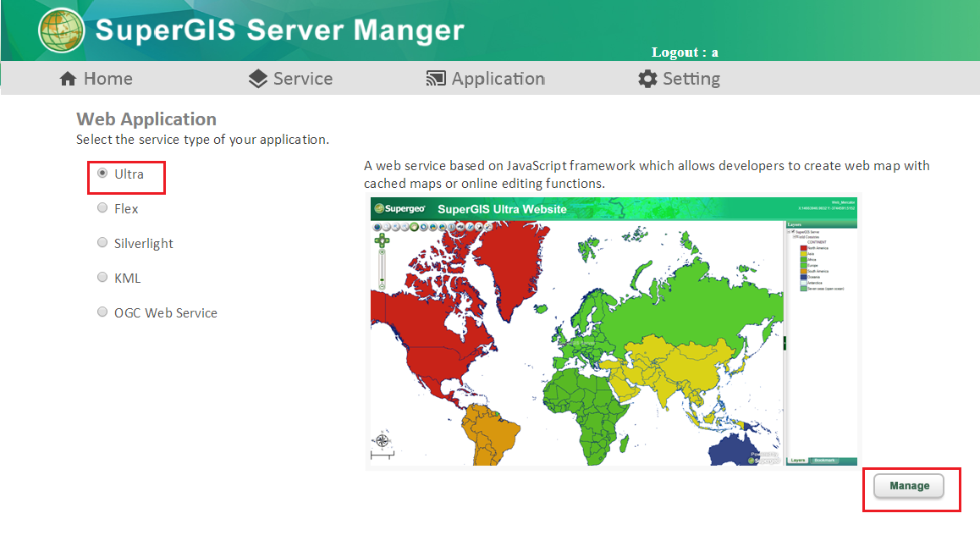The height and width of the screenshot is (552, 980).
Task: Open the Home menu
Action: [x=108, y=79]
